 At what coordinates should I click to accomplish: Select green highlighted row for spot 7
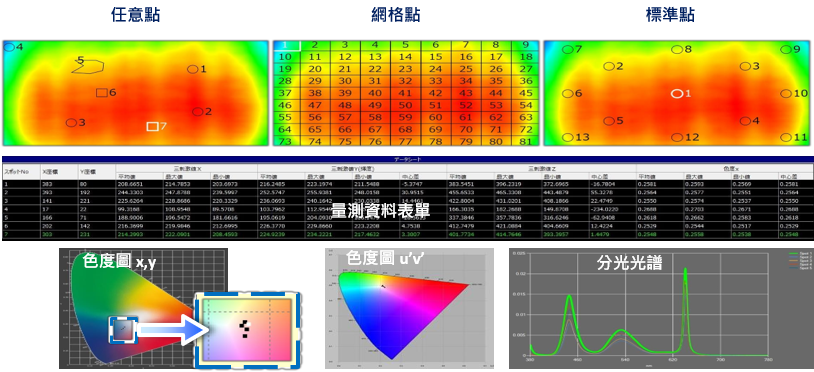click(407, 235)
